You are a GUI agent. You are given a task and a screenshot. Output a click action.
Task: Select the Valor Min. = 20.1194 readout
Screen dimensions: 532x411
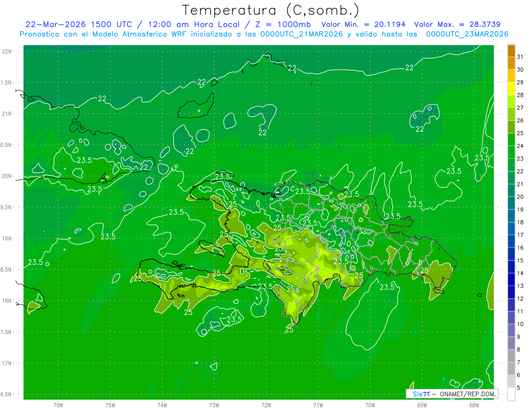click(x=363, y=24)
